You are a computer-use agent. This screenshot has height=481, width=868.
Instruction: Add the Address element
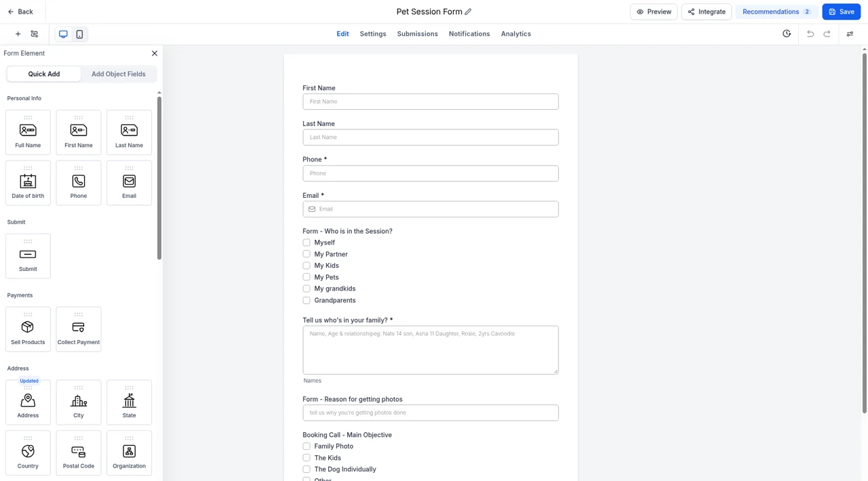tap(28, 402)
